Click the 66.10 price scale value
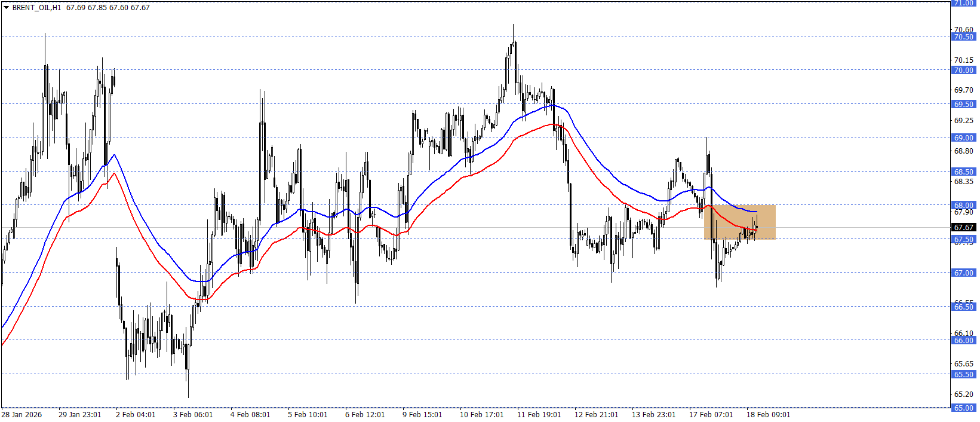This screenshot has width=980, height=422. [x=963, y=334]
